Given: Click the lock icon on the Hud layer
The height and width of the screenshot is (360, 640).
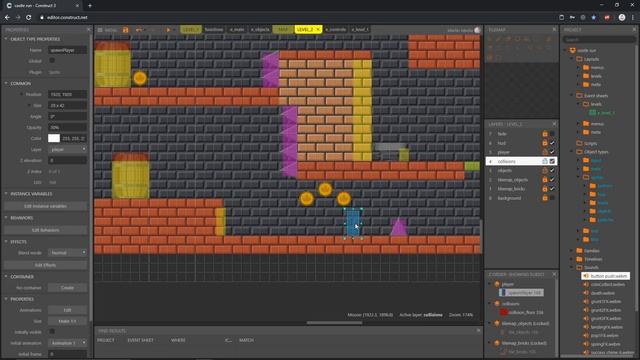Looking at the screenshot, I should click(545, 143).
